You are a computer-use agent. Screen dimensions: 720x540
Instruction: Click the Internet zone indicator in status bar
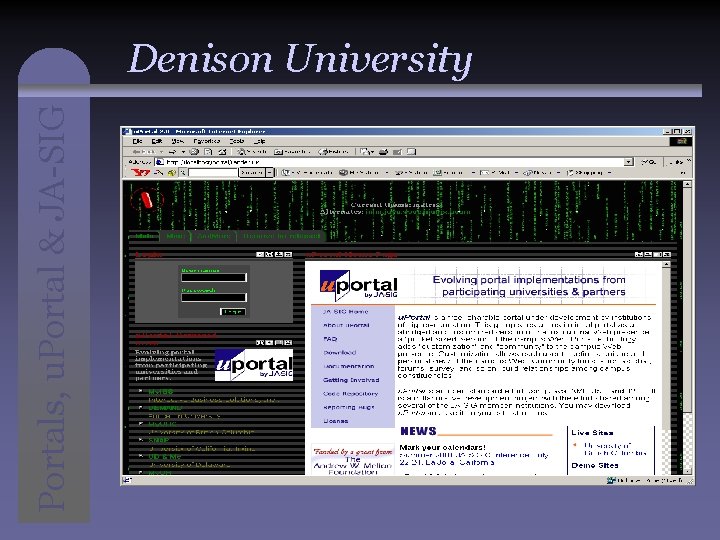(645, 480)
